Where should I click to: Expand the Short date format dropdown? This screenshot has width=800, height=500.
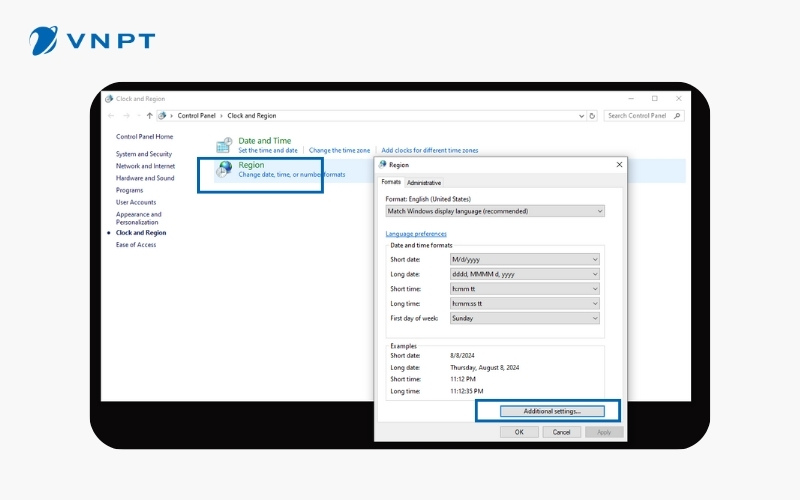click(x=524, y=259)
